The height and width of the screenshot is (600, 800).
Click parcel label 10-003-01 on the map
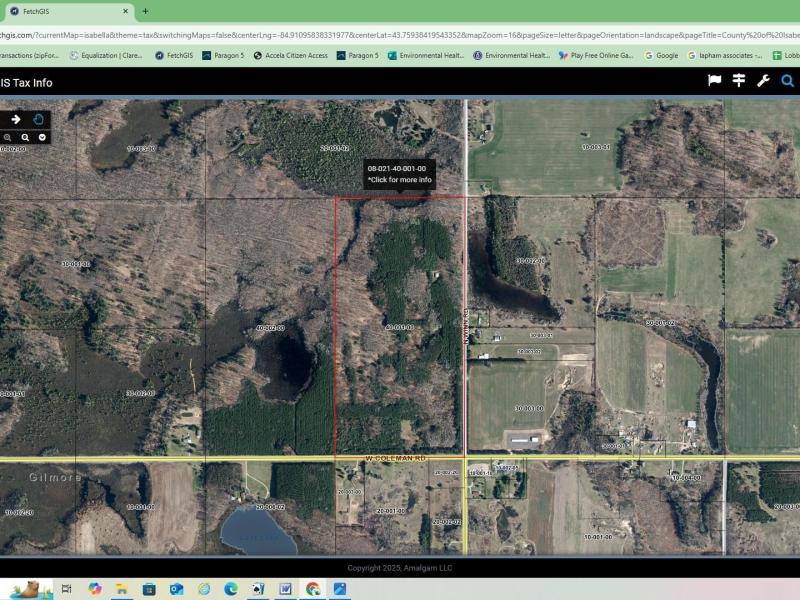(x=596, y=147)
